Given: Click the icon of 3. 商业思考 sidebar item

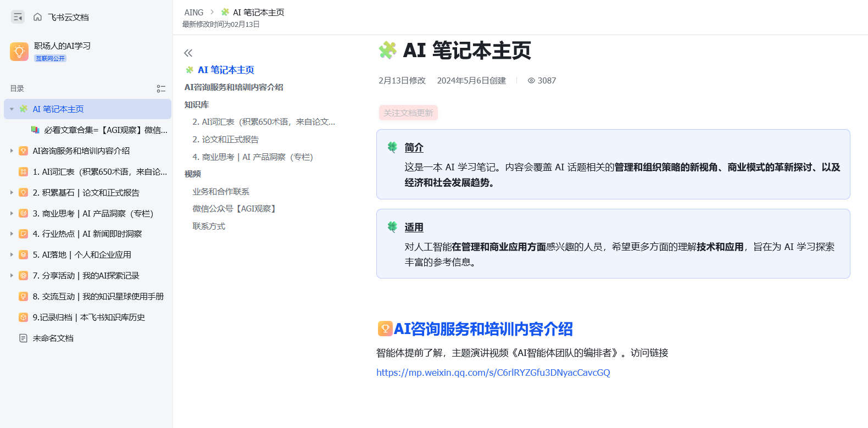Looking at the screenshot, I should point(23,213).
